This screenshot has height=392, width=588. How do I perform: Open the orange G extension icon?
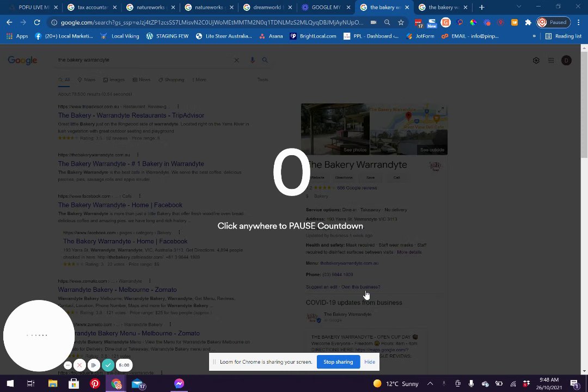click(x=445, y=22)
